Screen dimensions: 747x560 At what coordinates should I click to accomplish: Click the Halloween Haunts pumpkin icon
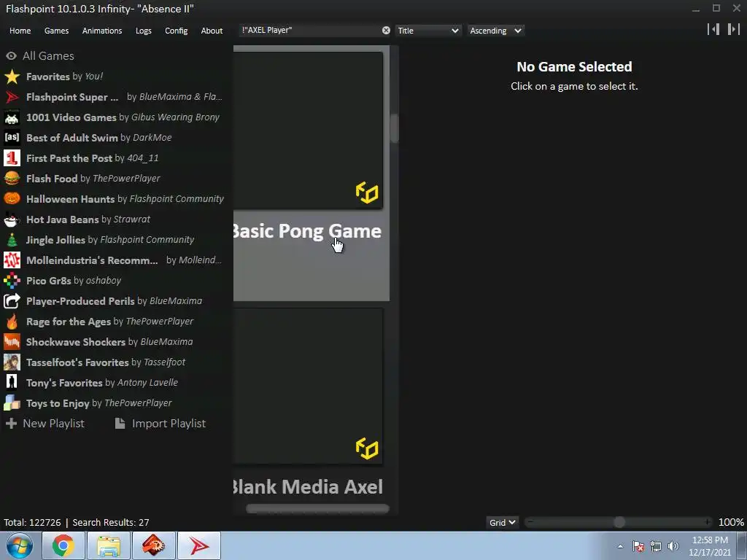coord(12,199)
